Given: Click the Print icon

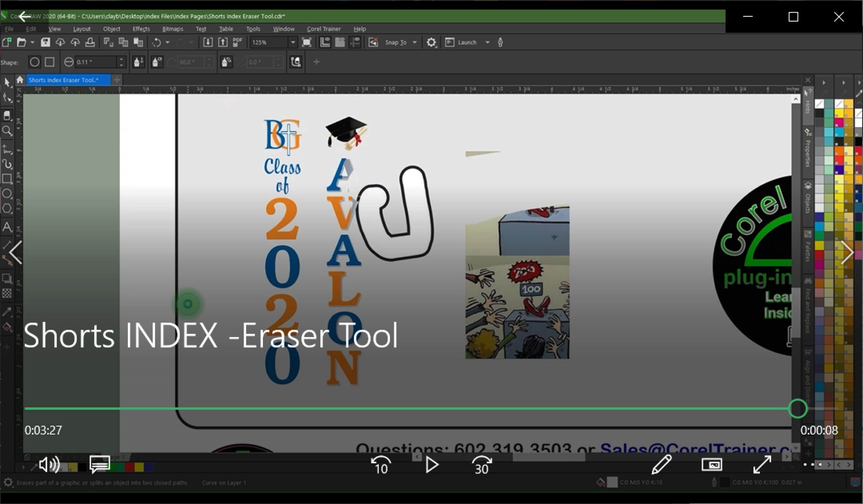Looking at the screenshot, I should pos(90,43).
